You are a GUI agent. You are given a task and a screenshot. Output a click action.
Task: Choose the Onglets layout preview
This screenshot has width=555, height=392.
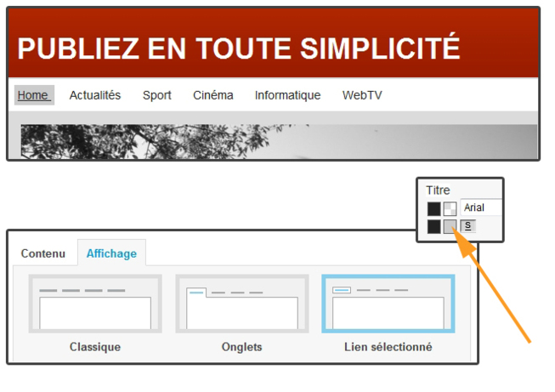(241, 304)
